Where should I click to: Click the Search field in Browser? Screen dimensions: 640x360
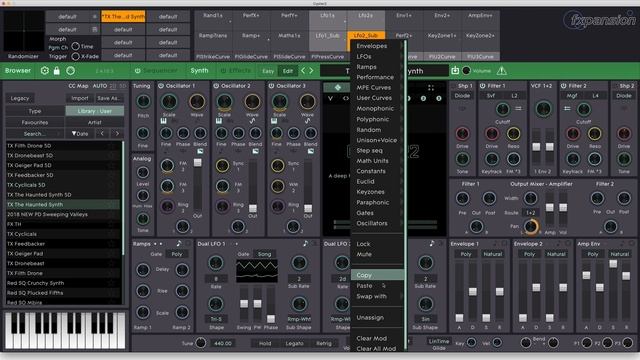(x=35, y=133)
